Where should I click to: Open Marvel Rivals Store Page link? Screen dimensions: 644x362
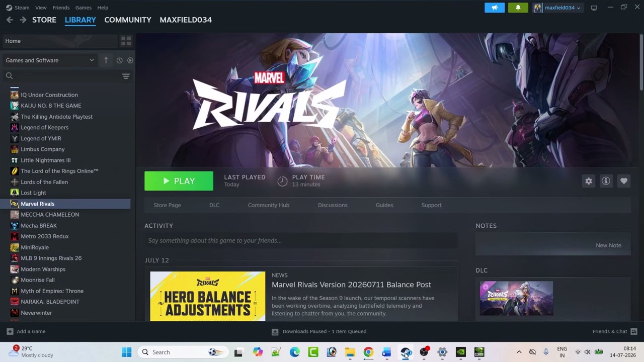[x=167, y=205]
